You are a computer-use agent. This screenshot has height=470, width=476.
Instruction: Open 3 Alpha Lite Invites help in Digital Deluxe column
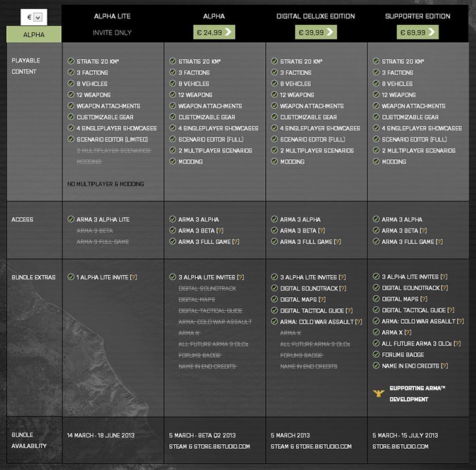pos(342,278)
